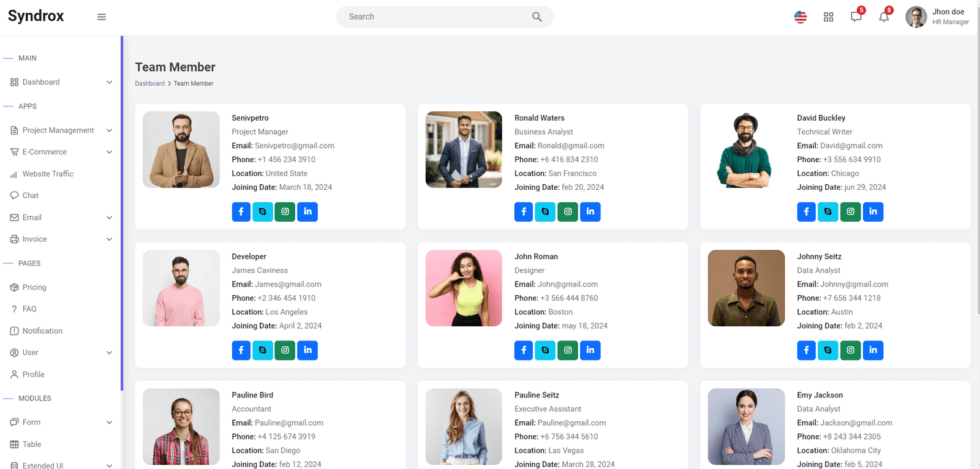This screenshot has height=469, width=980.
Task: Click Senivpetro's profile photo
Action: [181, 149]
